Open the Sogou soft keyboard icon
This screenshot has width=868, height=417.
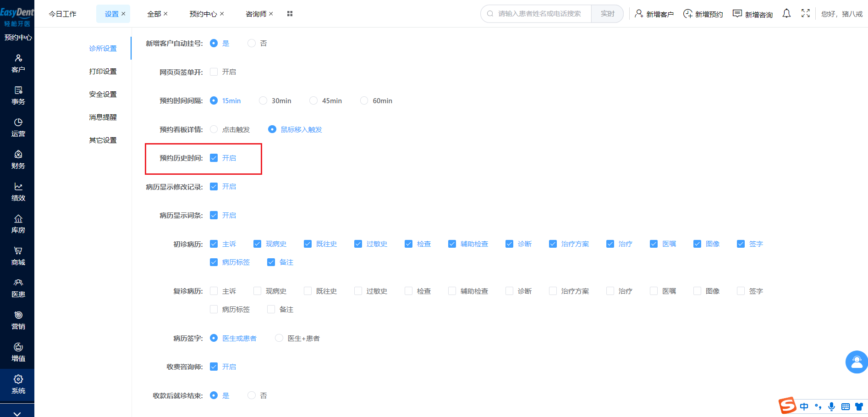(846, 406)
